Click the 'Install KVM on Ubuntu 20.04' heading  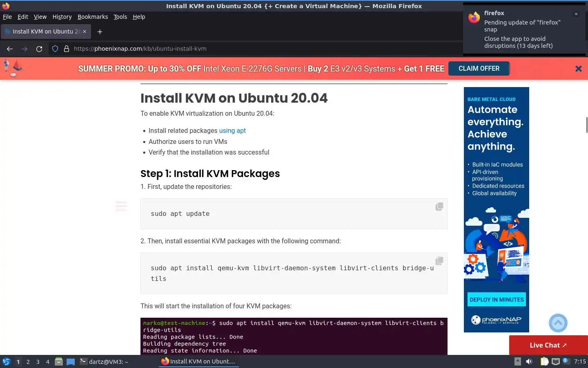pos(234,98)
